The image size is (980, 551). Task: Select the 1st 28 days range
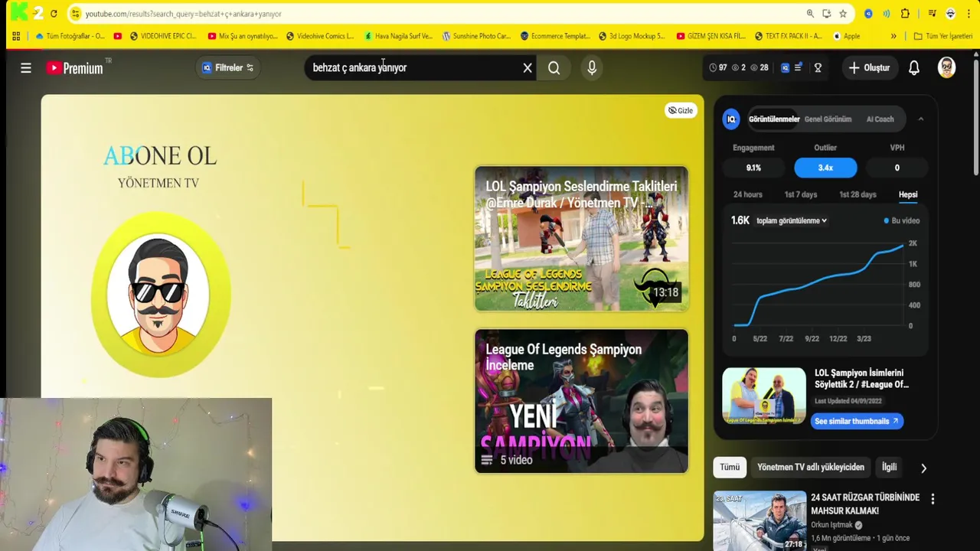point(857,194)
